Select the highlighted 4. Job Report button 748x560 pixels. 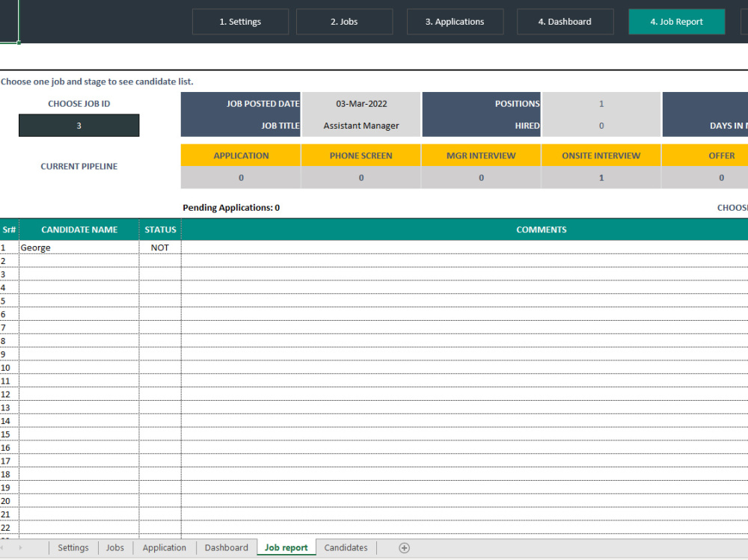click(676, 22)
